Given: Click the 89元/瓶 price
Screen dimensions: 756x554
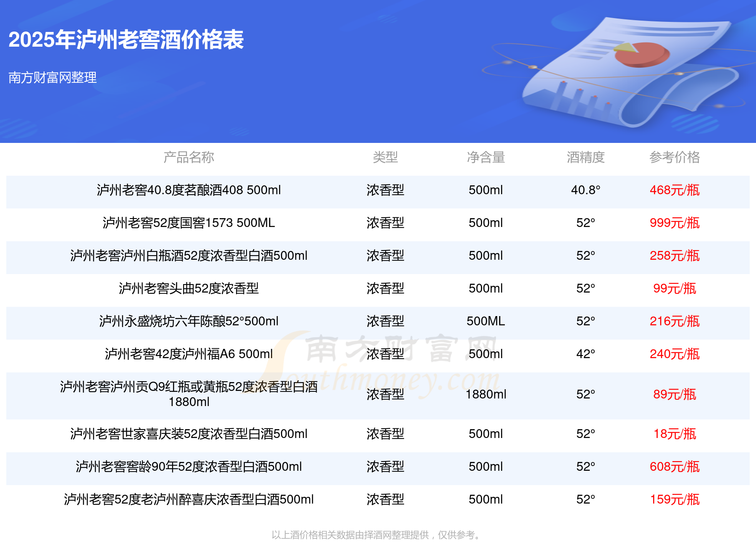Looking at the screenshot, I should 675,394.
